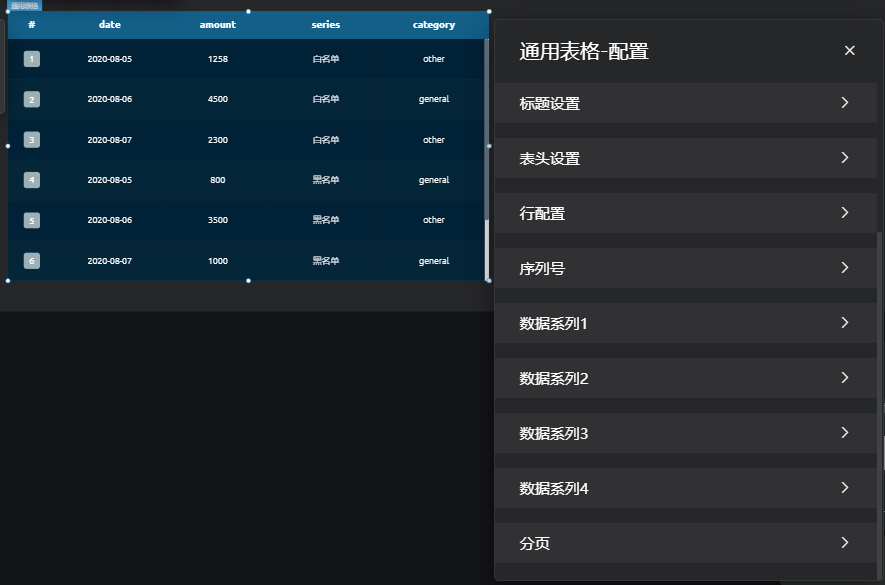Click row number badge 5

click(32, 220)
